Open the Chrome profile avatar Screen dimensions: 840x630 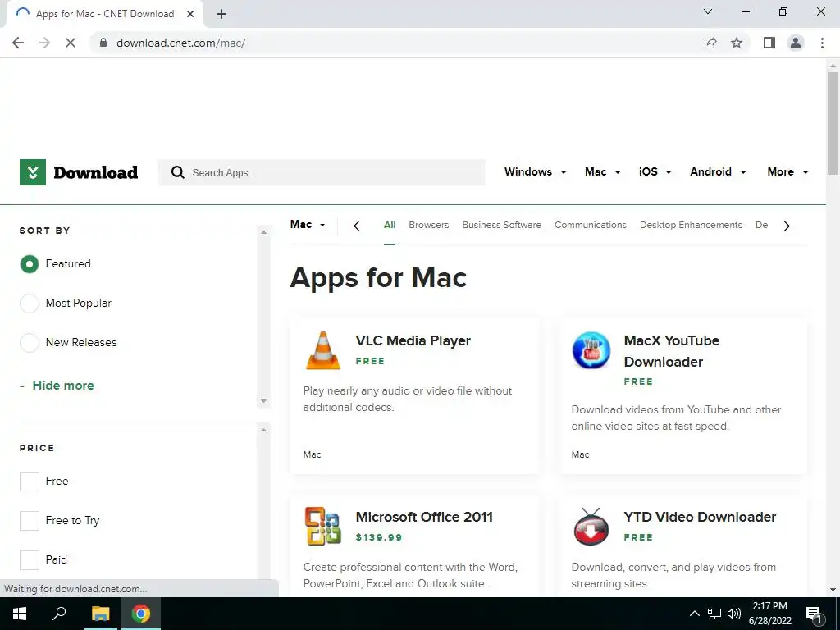[x=796, y=43]
